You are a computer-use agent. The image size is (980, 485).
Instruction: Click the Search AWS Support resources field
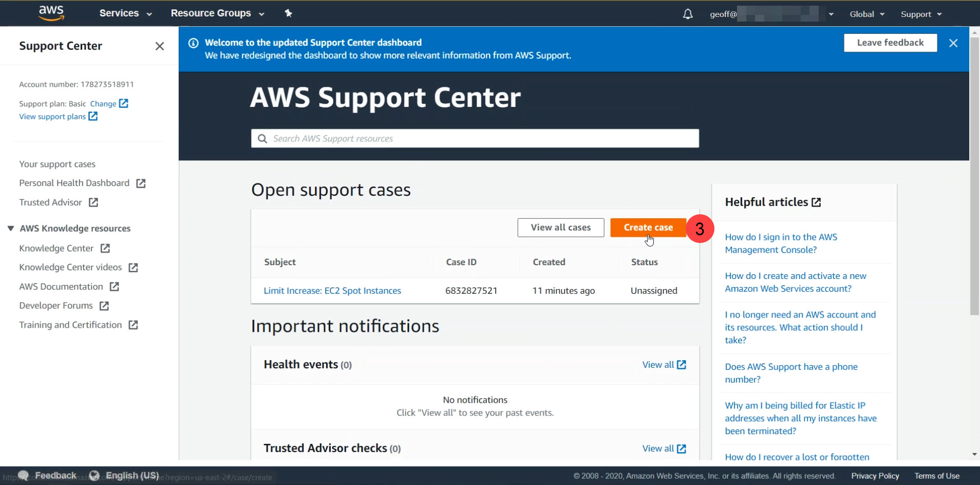[x=475, y=139]
